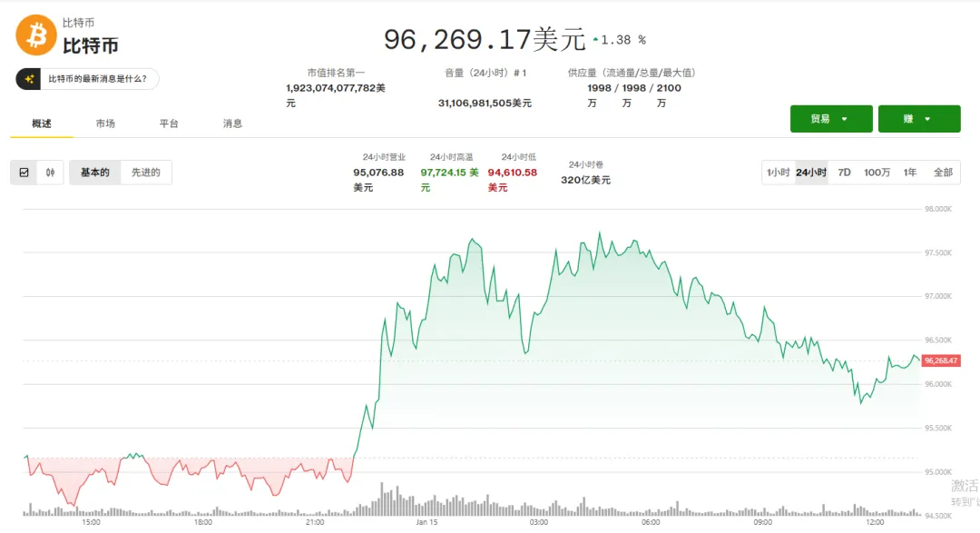Open the 贸易 trade dropdown
Screen dimensions: 980x533
coord(831,119)
